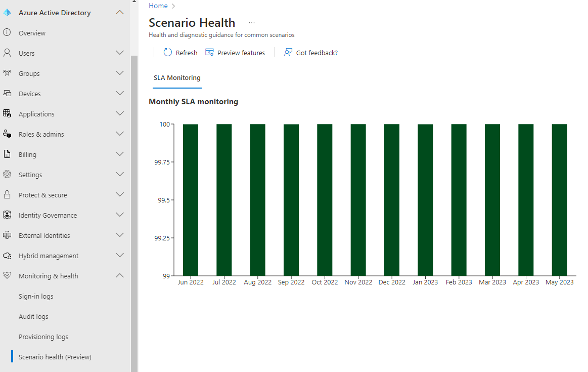
Task: Click the sidebar vertical scrollbar thumb
Action: [134, 214]
